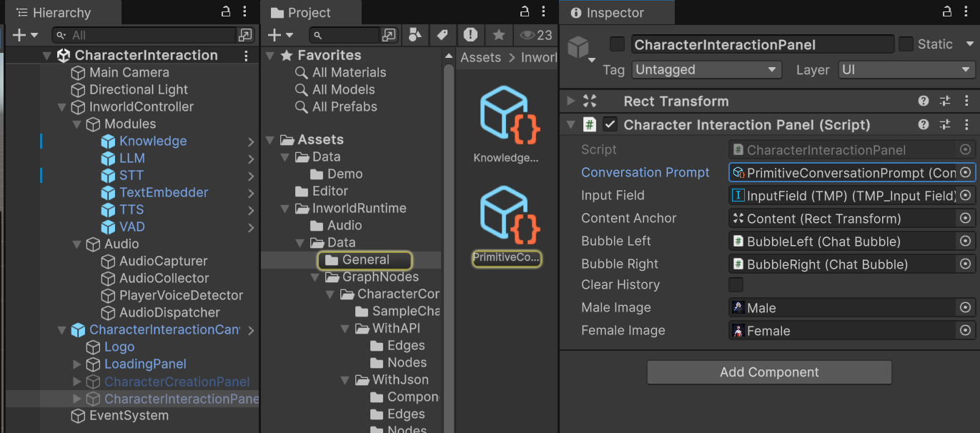Click the Project search field
Viewport: 980px width, 433px height.
pos(345,35)
